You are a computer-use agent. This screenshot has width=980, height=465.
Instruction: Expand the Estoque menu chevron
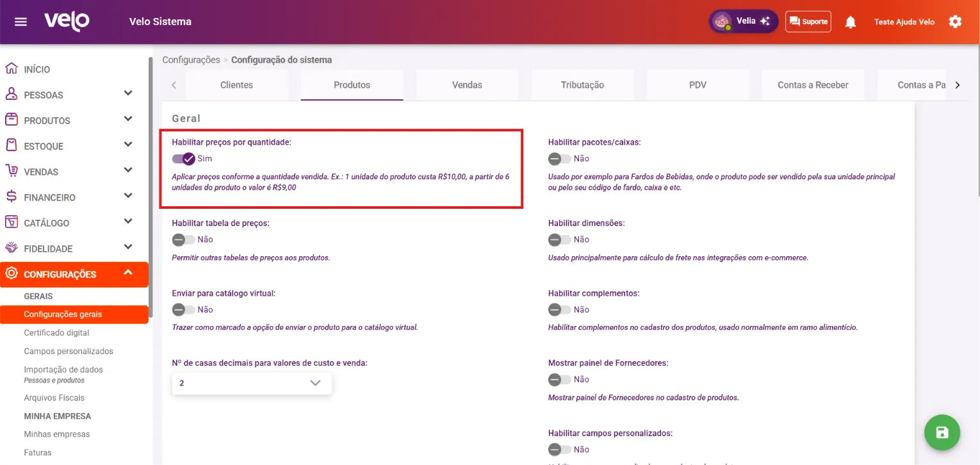coord(128,145)
